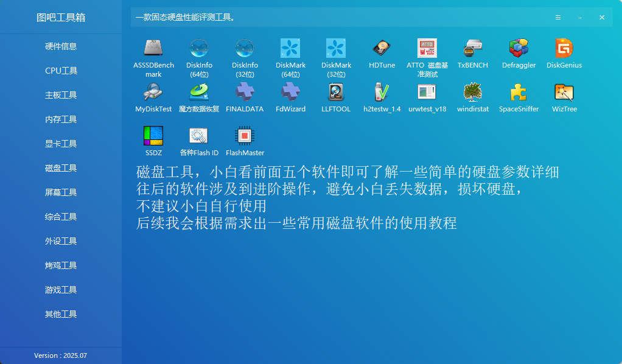The height and width of the screenshot is (364, 622).
Task: Open ATTO 磁盘基准测试 tool
Action: (x=427, y=58)
